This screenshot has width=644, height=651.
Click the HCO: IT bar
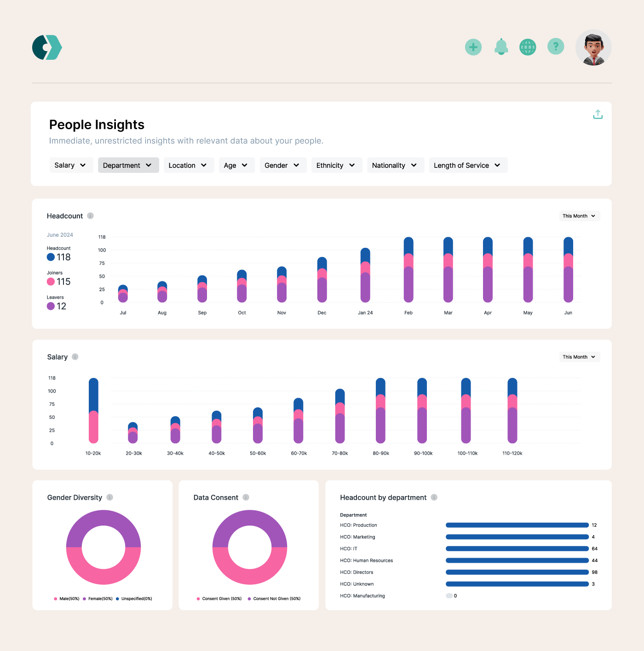[517, 548]
